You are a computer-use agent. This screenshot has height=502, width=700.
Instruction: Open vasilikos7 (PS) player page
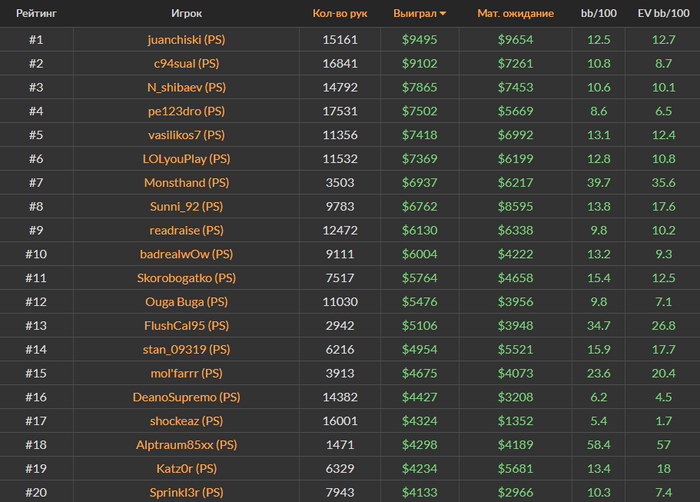point(186,135)
